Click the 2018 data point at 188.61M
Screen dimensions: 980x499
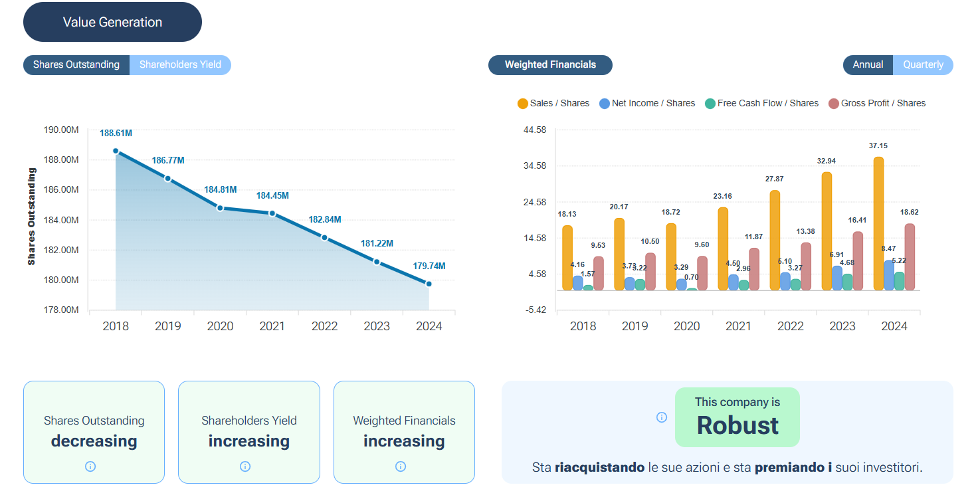[116, 151]
